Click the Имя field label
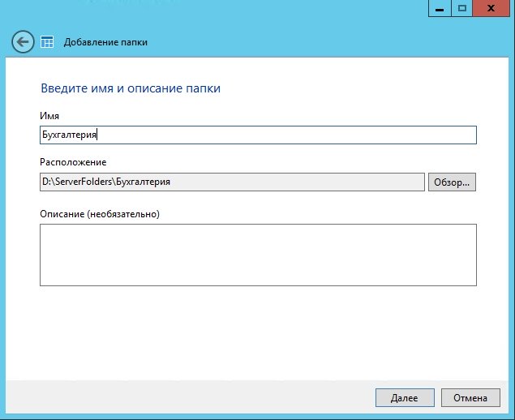 pos(49,116)
